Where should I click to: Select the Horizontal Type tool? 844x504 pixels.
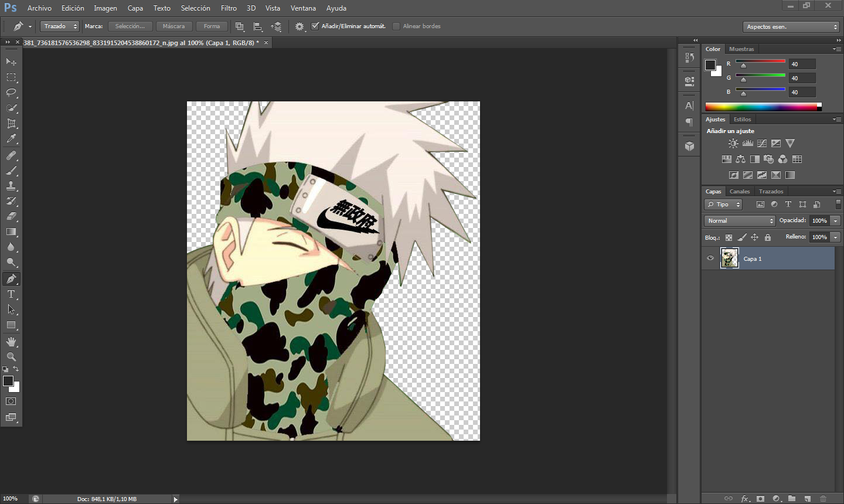click(11, 294)
